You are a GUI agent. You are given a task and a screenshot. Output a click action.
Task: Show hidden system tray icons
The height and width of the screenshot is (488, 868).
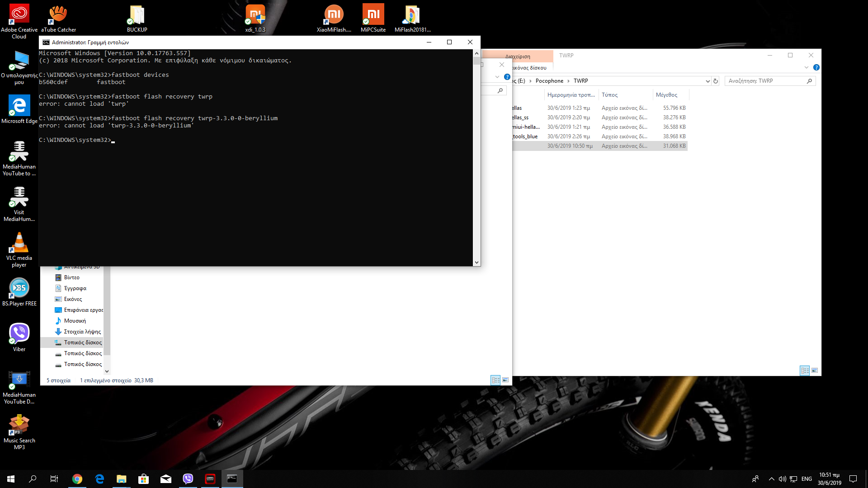tap(771, 479)
